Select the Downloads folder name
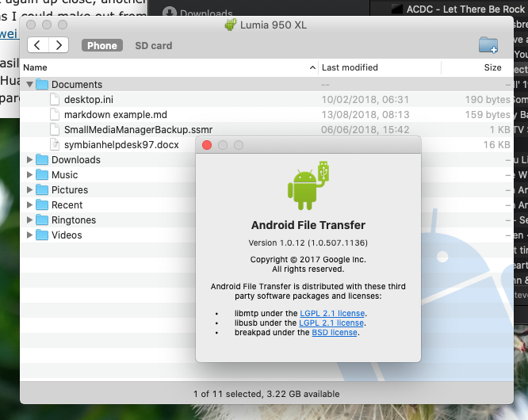The height and width of the screenshot is (420, 528). (76, 160)
